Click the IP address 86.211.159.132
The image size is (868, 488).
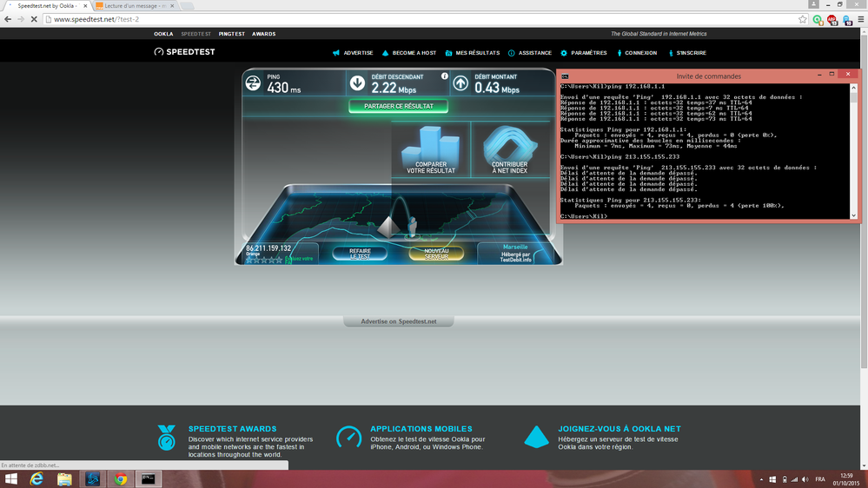[268, 248]
